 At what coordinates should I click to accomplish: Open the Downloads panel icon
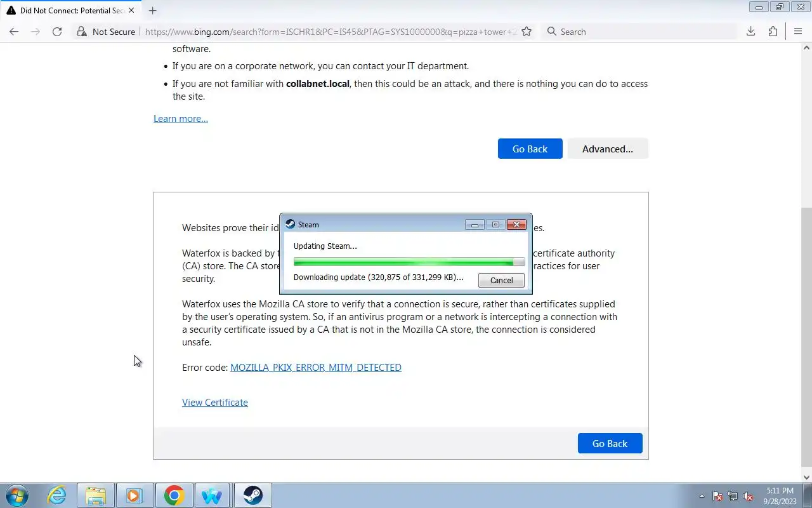[x=751, y=32]
